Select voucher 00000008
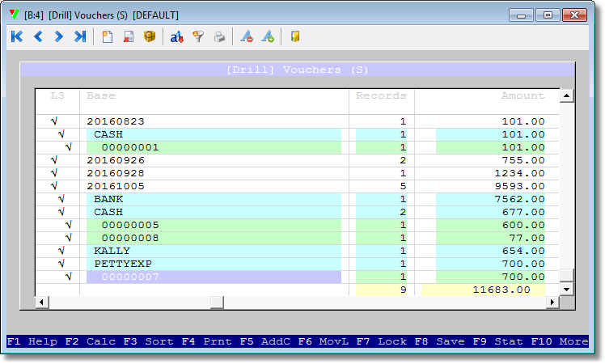Image resolution: width=605 pixels, height=364 pixels. click(x=297, y=238)
